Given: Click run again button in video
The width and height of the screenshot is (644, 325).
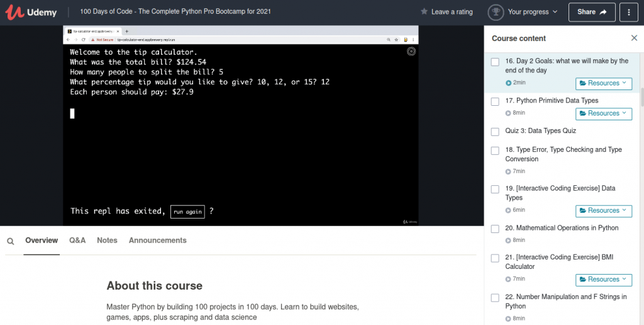Looking at the screenshot, I should coord(187,212).
